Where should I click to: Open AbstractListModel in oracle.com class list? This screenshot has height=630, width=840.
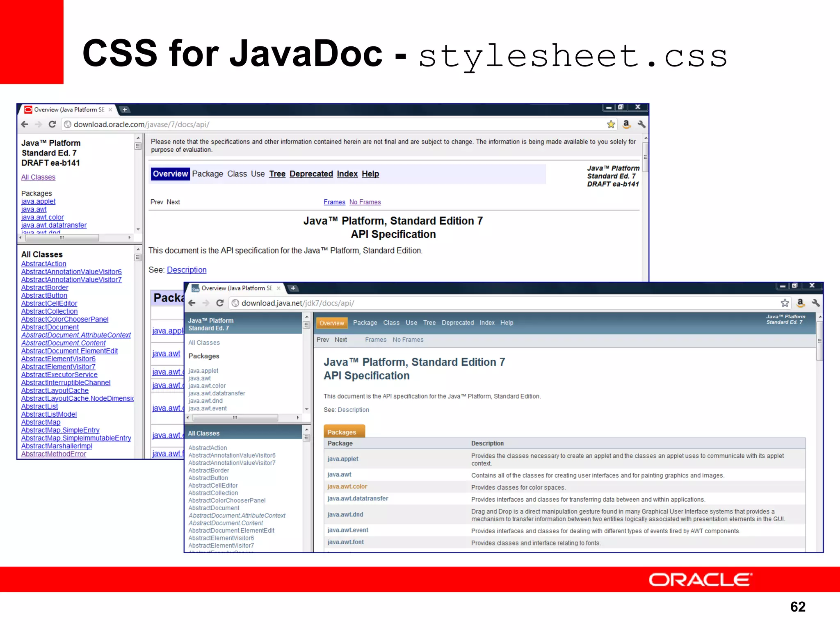pyautogui.click(x=49, y=414)
